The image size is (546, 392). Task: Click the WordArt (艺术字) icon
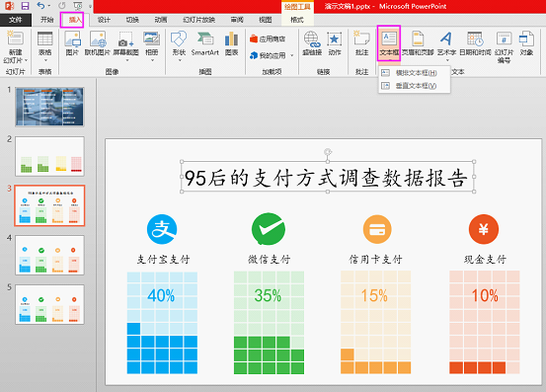point(446,39)
